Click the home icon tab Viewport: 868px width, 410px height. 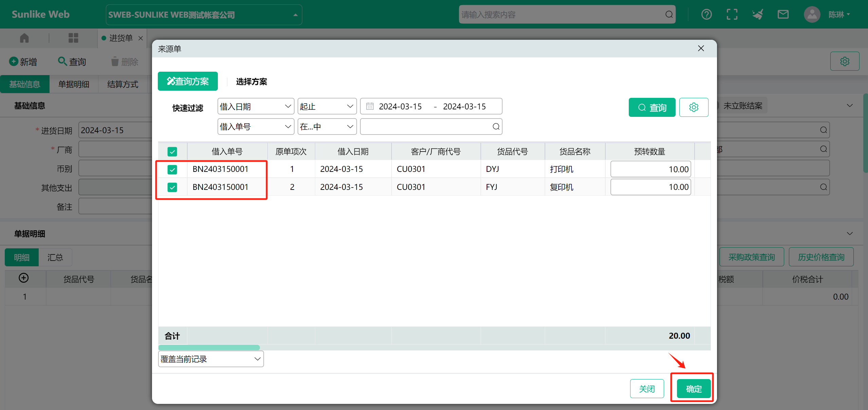pos(24,38)
